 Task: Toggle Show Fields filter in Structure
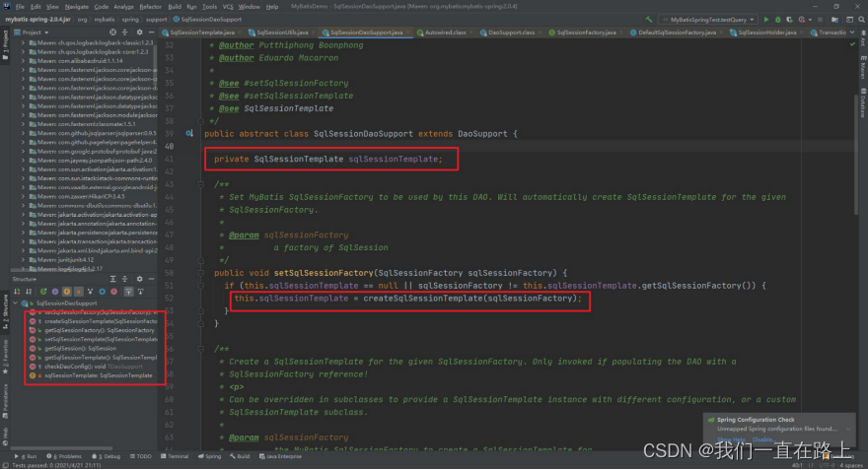(67, 292)
